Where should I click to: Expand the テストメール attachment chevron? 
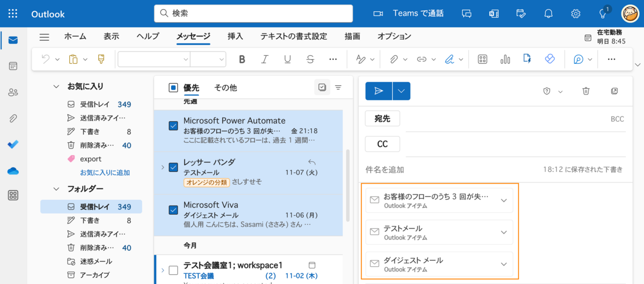[x=503, y=232]
